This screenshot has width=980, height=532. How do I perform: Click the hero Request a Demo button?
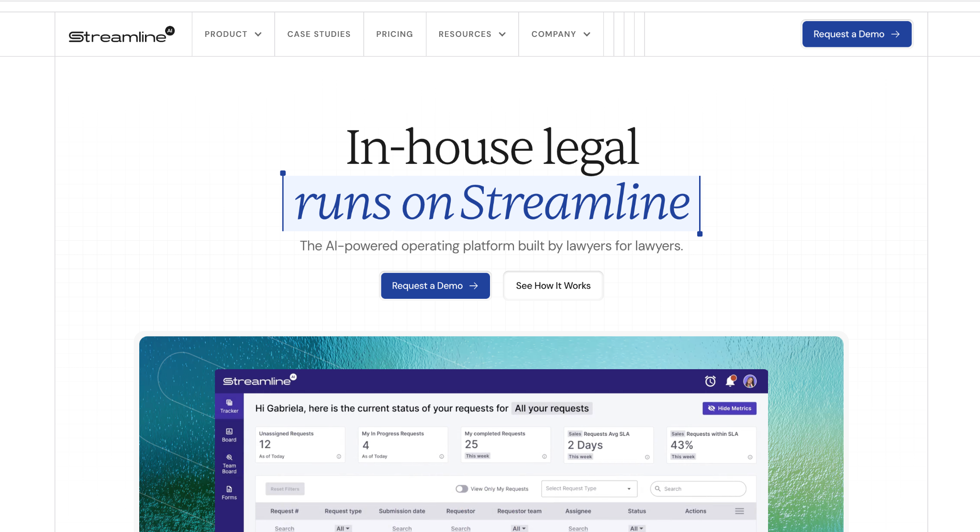click(435, 286)
